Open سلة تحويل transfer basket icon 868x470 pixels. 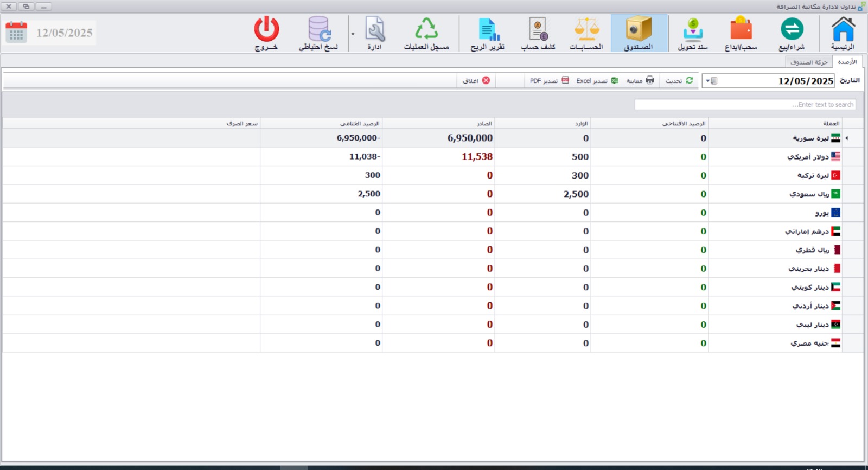point(693,34)
